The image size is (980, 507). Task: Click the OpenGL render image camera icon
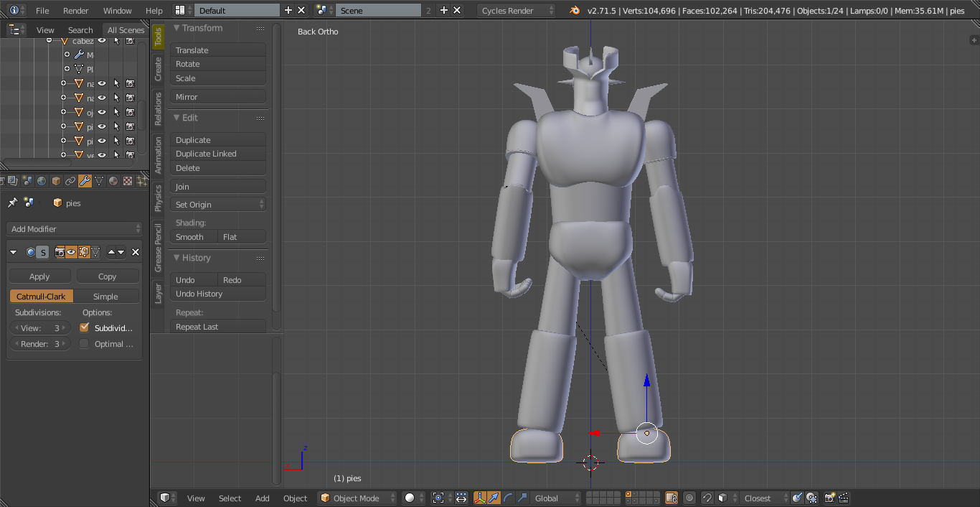click(829, 498)
